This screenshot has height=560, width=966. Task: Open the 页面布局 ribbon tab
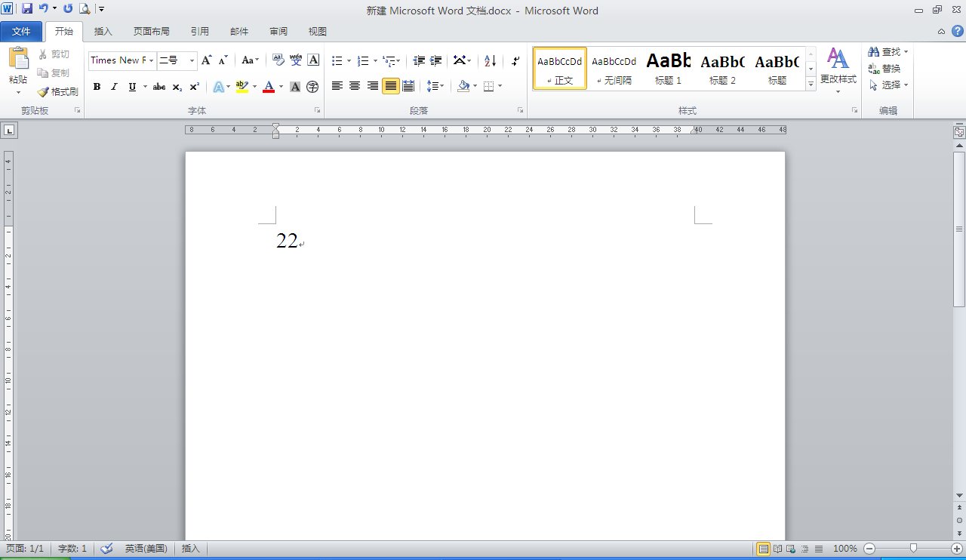tap(151, 32)
